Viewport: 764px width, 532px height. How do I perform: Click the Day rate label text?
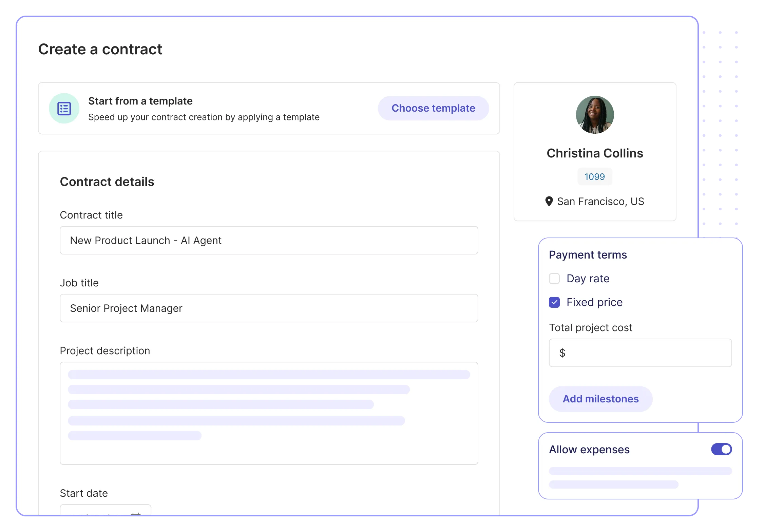pos(588,279)
